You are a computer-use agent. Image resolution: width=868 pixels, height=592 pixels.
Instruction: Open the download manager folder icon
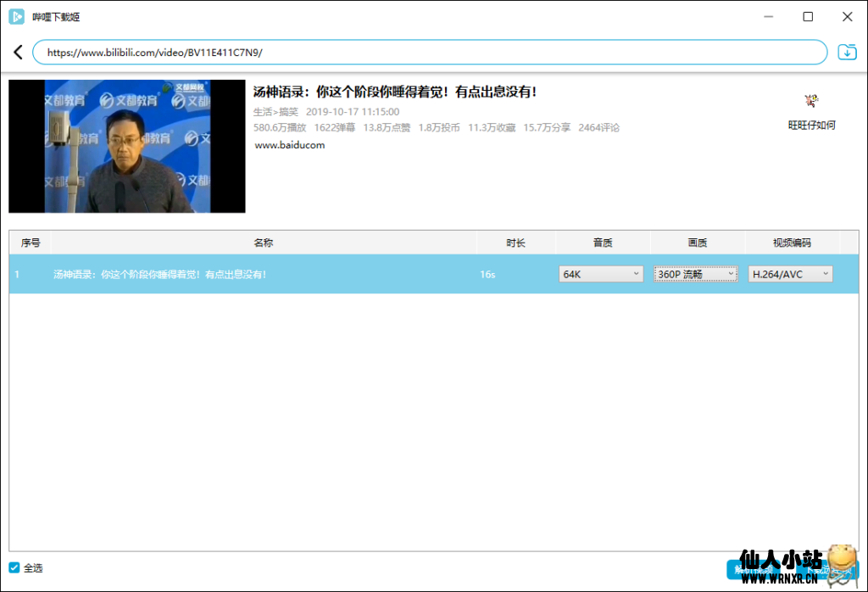[847, 53]
